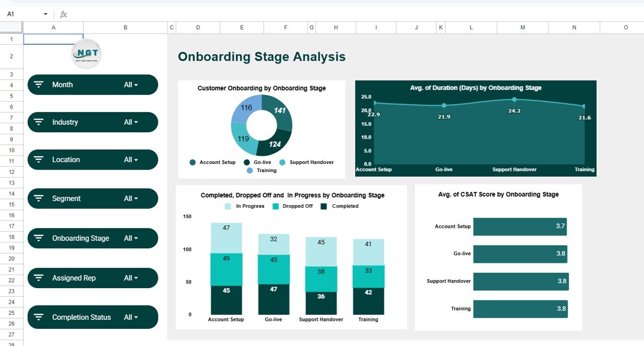Open the Month 'All' dropdown
The width and height of the screenshot is (644, 346).
pos(131,85)
